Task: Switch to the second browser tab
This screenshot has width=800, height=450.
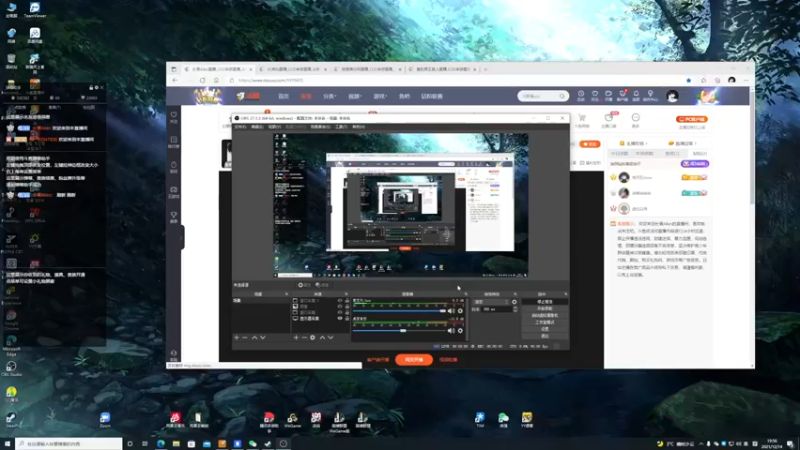Action: pyautogui.click(x=294, y=69)
